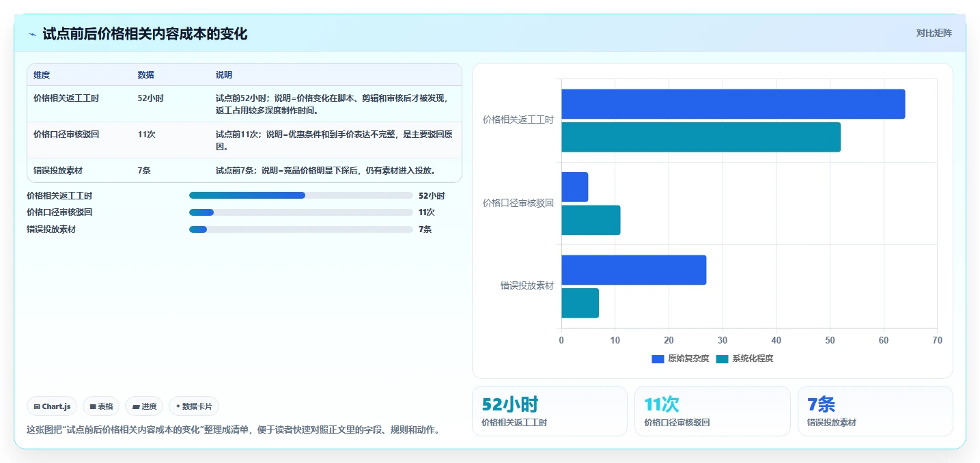The height and width of the screenshot is (463, 980).
Task: Open the 7条 data card
Action: click(876, 411)
